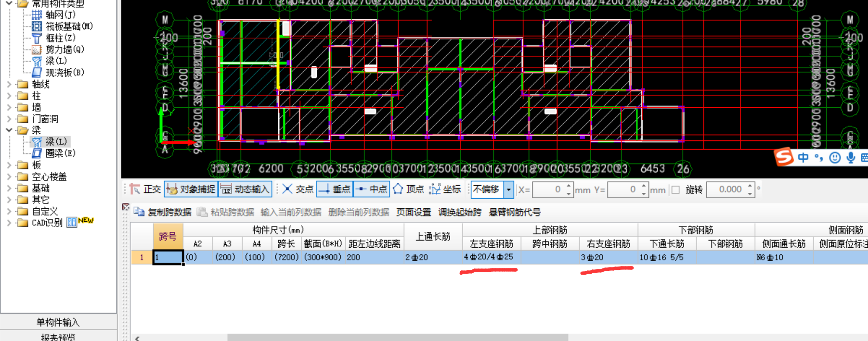Image resolution: width=868 pixels, height=341 pixels.
Task: Expand the 基础 folder
Action: click(x=9, y=188)
